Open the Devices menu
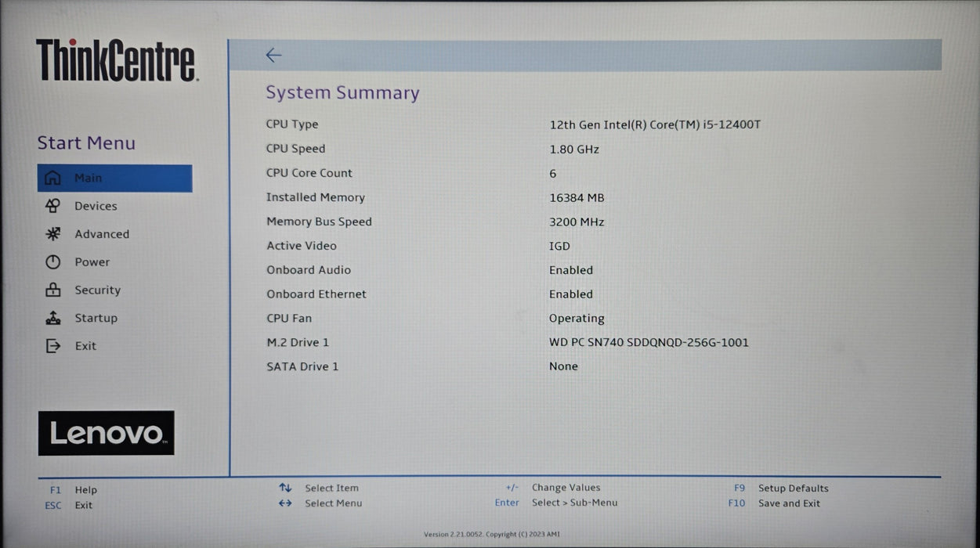 pyautogui.click(x=96, y=206)
